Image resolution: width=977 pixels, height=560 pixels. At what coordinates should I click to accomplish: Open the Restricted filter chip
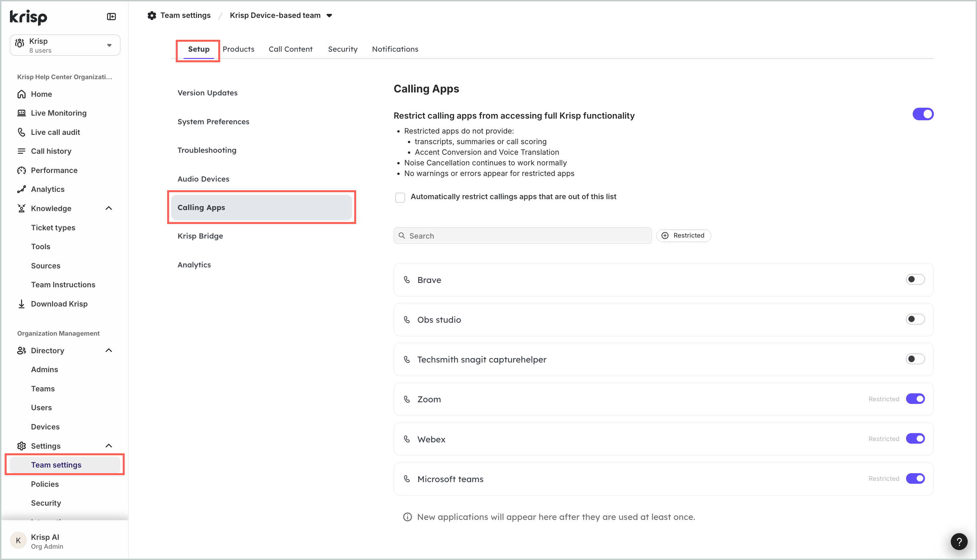[683, 235]
